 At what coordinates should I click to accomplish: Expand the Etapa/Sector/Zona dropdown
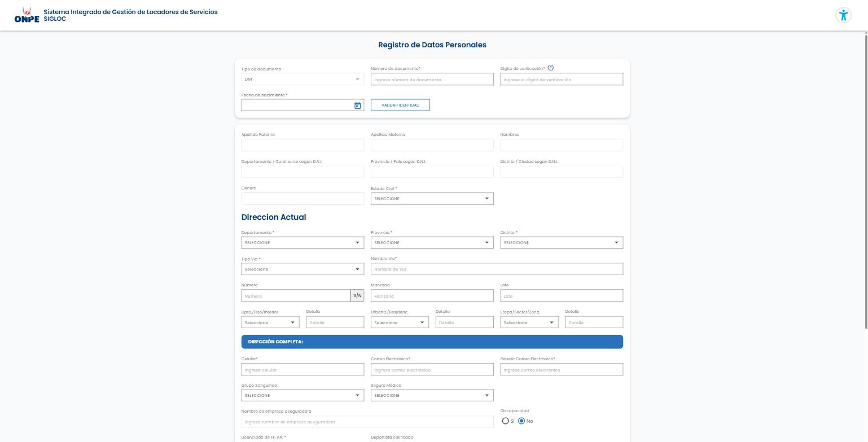[529, 322]
